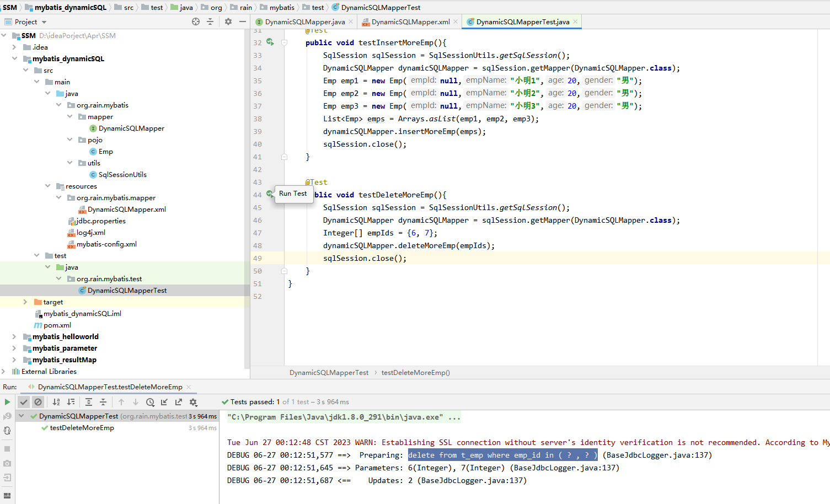Collapse the src folder

click(x=26, y=70)
